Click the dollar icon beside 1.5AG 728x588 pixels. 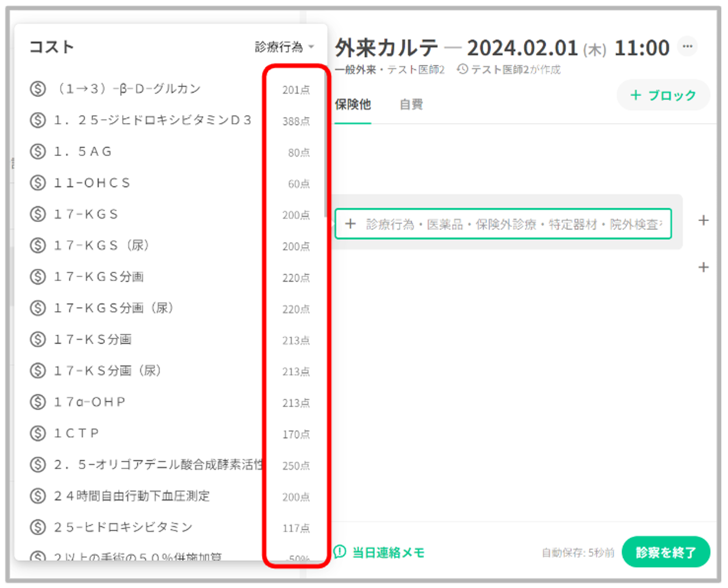38,152
